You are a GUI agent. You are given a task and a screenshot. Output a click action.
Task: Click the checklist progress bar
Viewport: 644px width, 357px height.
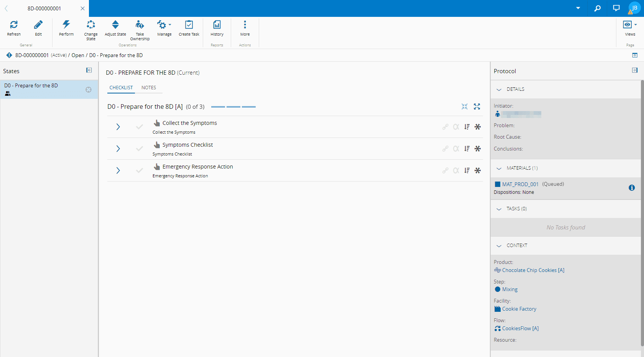(233, 107)
